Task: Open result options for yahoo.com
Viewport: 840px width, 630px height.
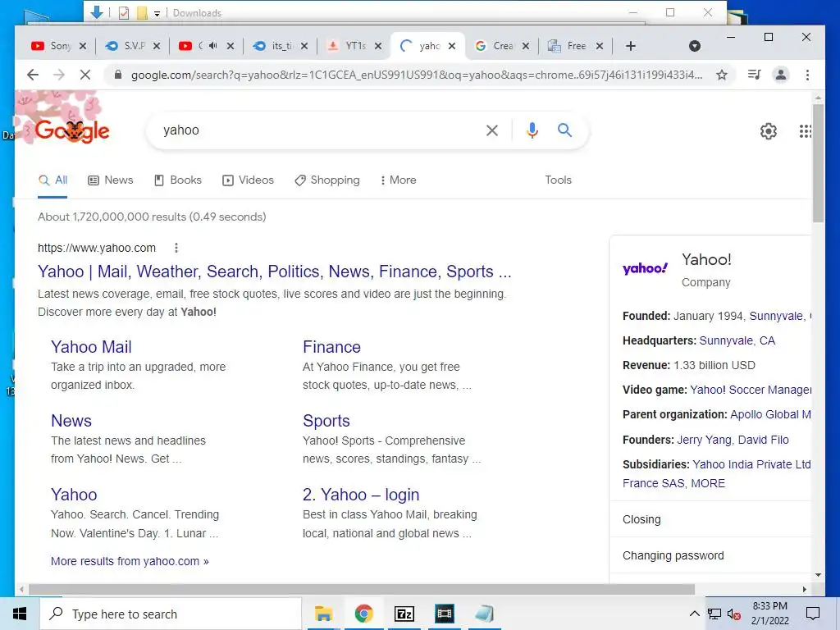Action: point(176,248)
